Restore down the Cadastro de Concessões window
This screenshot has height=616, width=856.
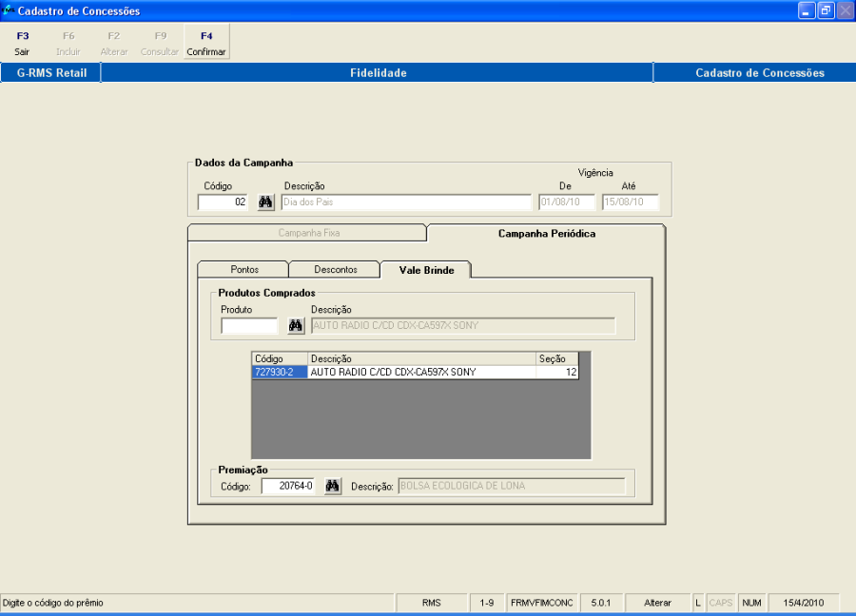tap(826, 10)
